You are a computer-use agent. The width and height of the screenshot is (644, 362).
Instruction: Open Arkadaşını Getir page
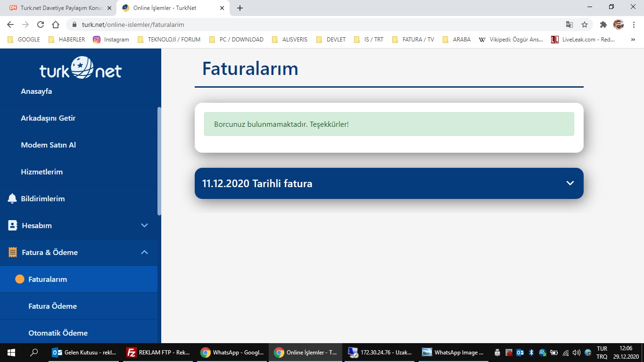[48, 118]
